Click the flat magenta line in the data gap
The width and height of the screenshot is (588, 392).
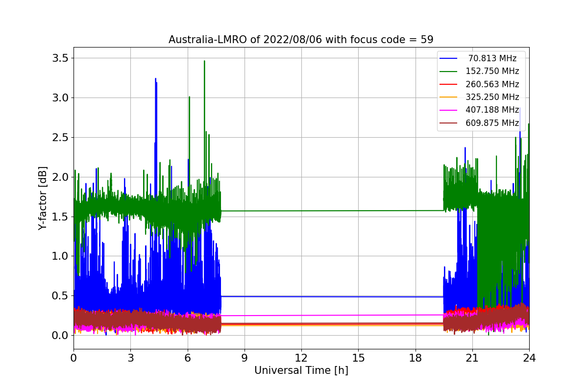[332, 315]
